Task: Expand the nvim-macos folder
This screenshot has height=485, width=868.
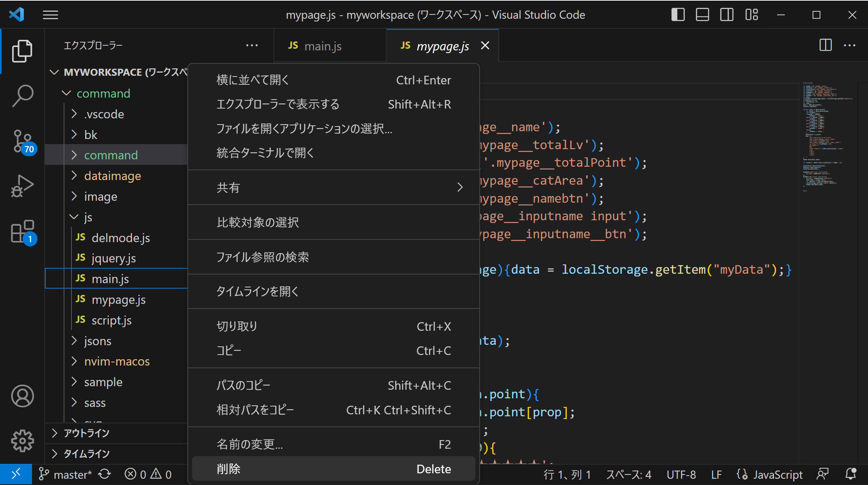Action: point(117,361)
